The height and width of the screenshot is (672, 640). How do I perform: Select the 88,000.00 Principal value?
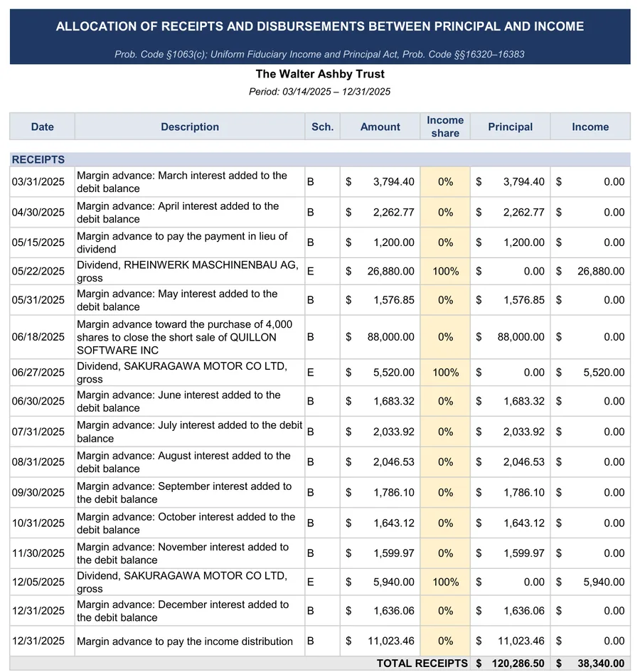coord(521,337)
